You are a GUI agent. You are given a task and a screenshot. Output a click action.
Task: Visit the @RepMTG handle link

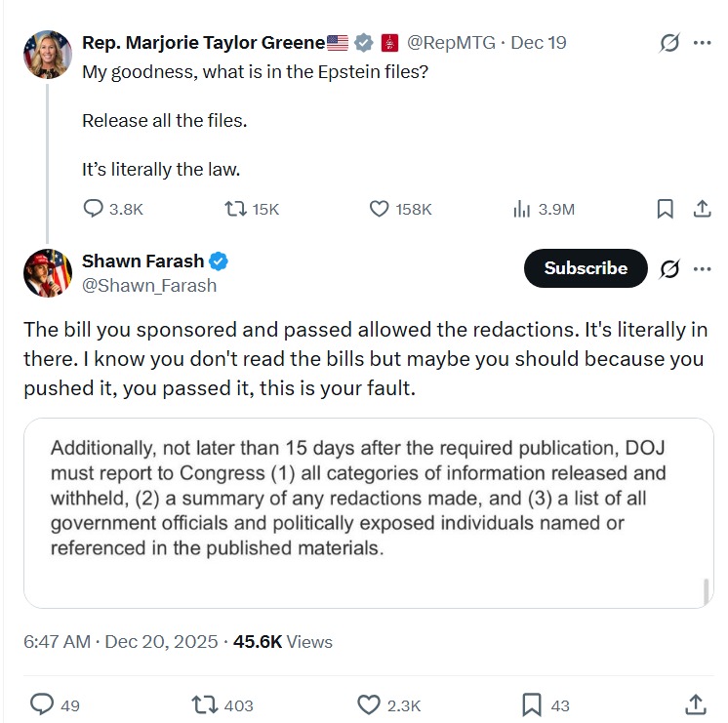point(451,43)
